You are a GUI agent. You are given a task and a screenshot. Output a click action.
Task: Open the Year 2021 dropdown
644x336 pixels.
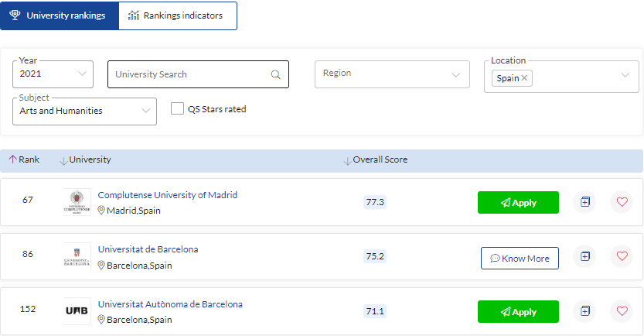[x=53, y=74]
